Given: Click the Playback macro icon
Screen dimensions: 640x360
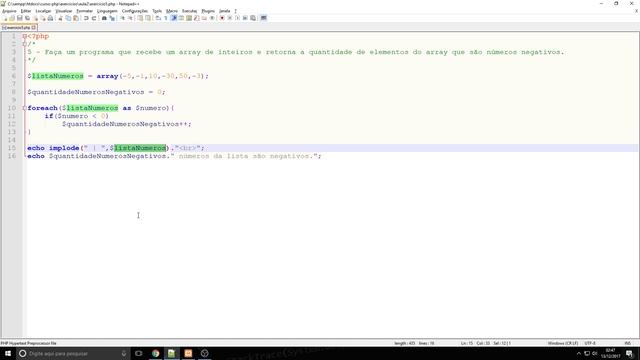Looking at the screenshot, I should (x=238, y=18).
